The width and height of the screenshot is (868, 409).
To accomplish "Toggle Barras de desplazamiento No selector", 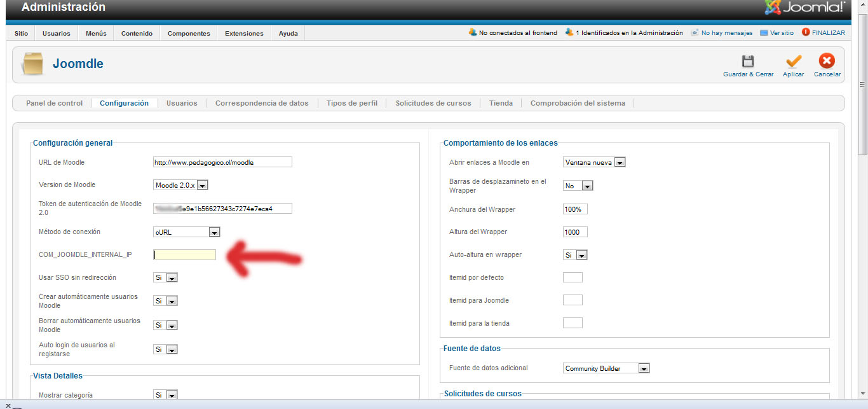I will click(578, 186).
